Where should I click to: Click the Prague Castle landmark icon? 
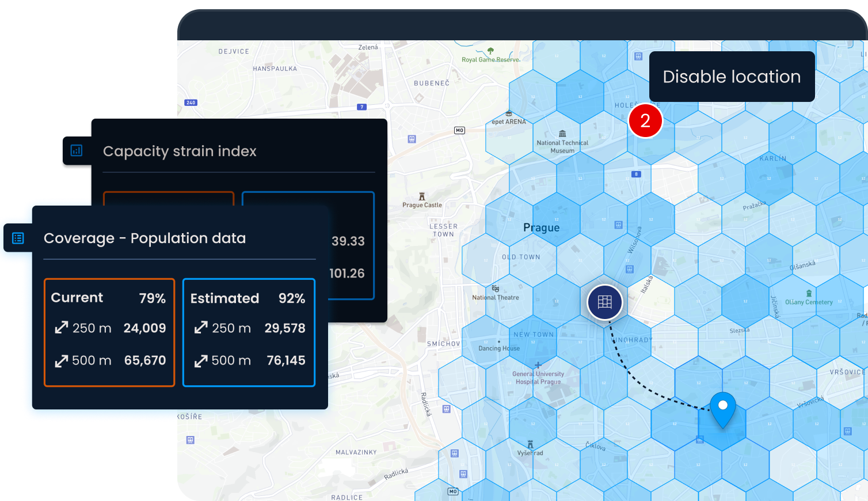[x=422, y=196]
